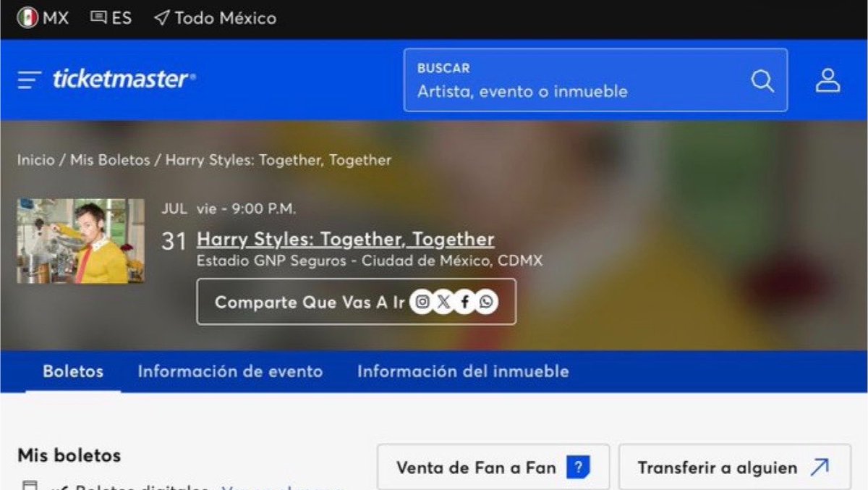Viewport: 868px width, 490px height.
Task: Share via the Instagram icon
Action: tap(422, 302)
